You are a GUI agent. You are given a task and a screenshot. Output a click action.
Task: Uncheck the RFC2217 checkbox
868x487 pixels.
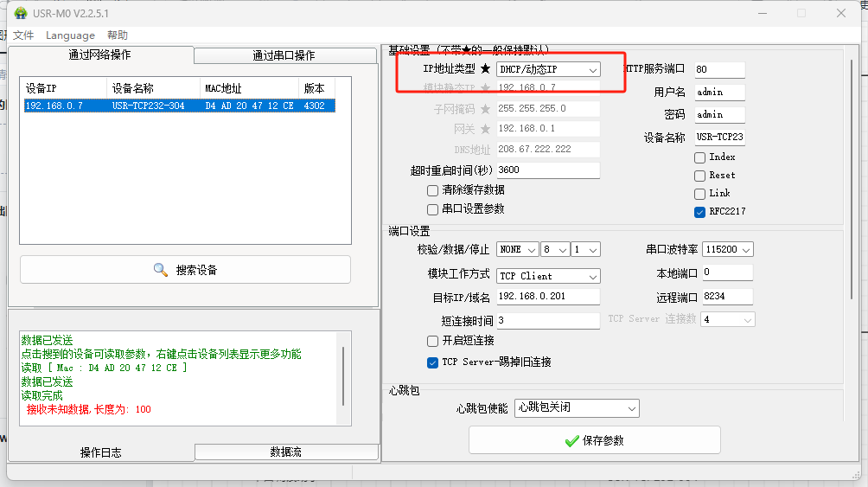[699, 212]
